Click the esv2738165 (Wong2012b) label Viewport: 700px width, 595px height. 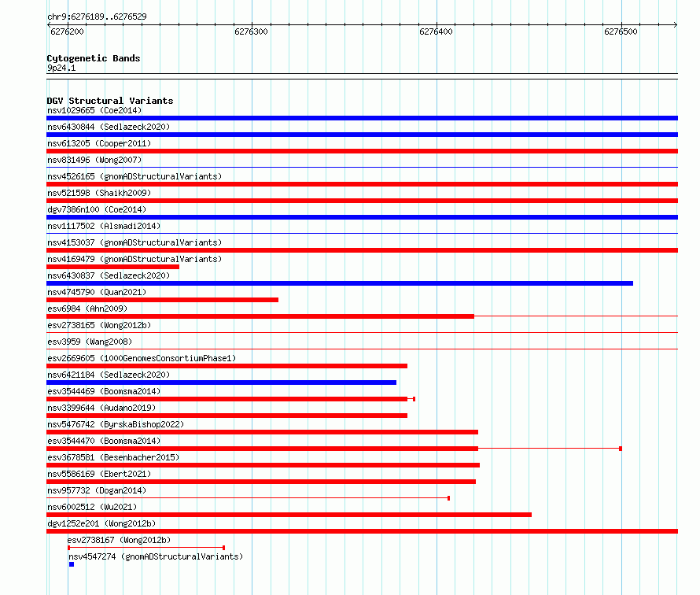[99, 325]
